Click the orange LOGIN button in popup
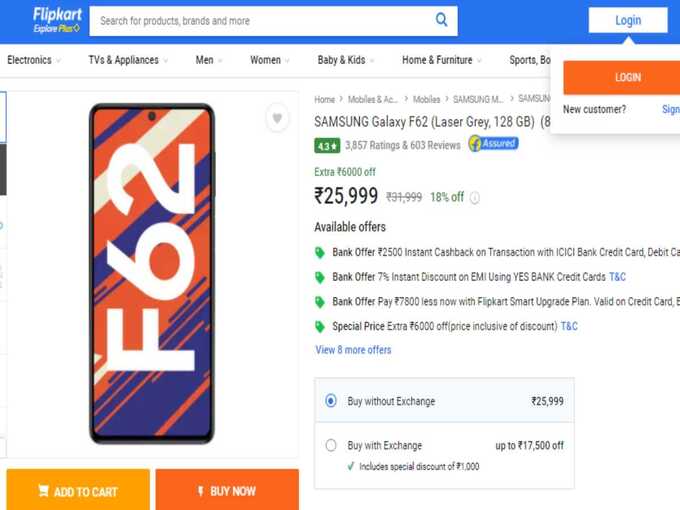Viewport: 680px width, 510px height. (x=622, y=78)
